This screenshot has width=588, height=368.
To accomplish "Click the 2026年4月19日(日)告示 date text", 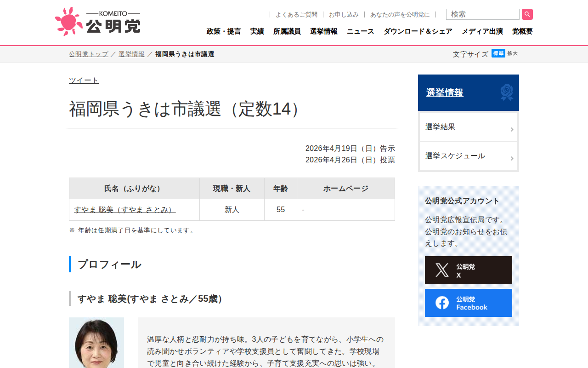I will pos(350,148).
